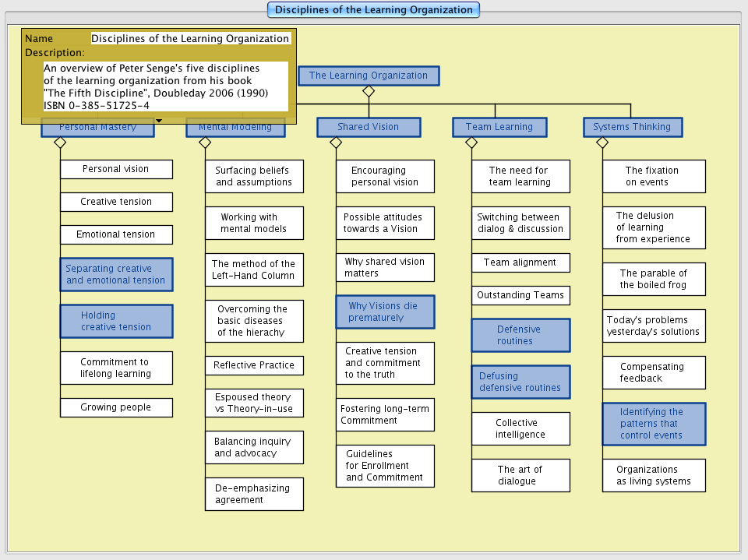This screenshot has width=748, height=560.
Task: Select the Balancing inquiry and advocacy box
Action: click(254, 447)
